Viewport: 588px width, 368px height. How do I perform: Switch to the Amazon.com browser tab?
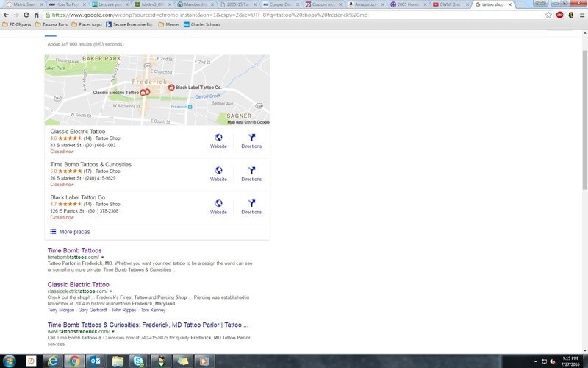(x=365, y=4)
